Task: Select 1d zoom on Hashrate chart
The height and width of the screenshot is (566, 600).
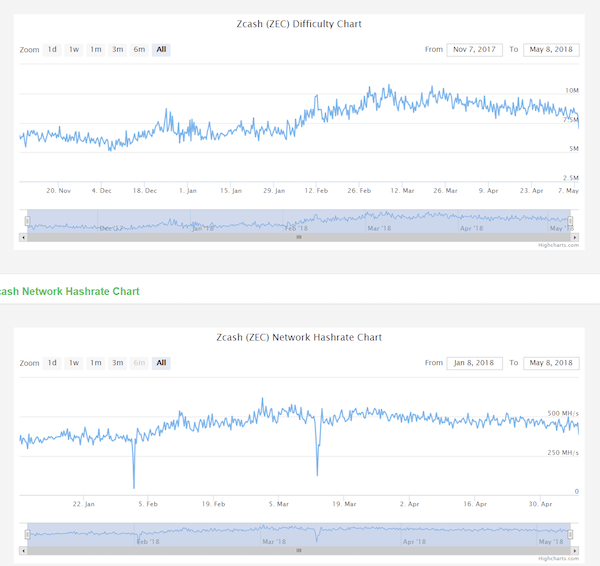Action: tap(52, 363)
